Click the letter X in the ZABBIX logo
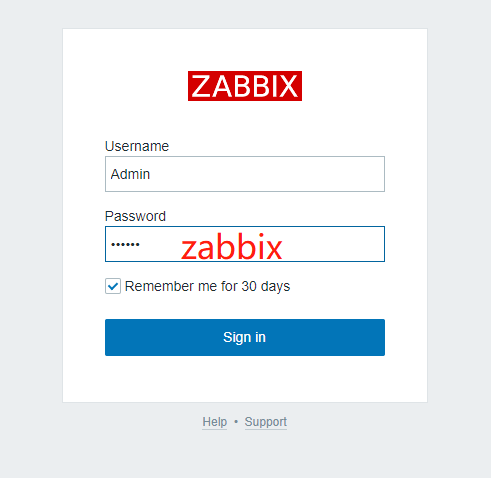 pos(288,86)
